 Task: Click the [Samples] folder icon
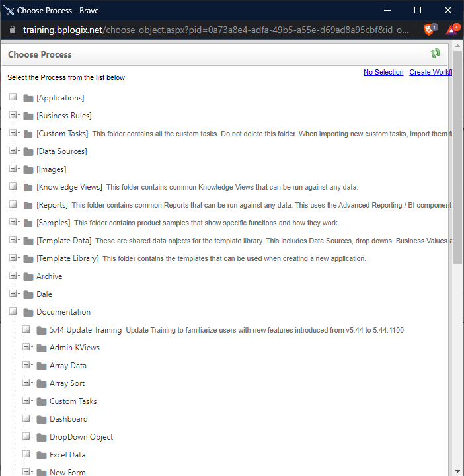[28, 223]
